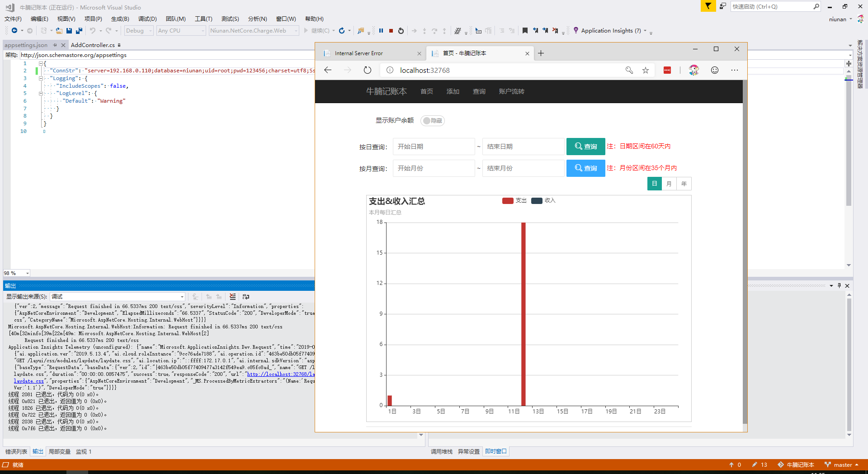Click the browser back arrow

tap(328, 70)
